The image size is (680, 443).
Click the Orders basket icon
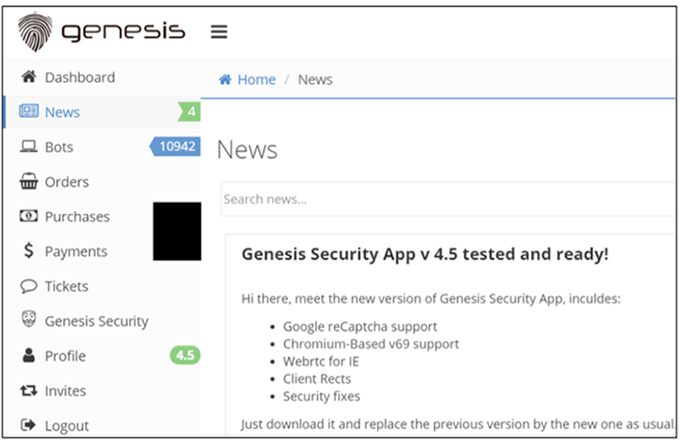(29, 181)
